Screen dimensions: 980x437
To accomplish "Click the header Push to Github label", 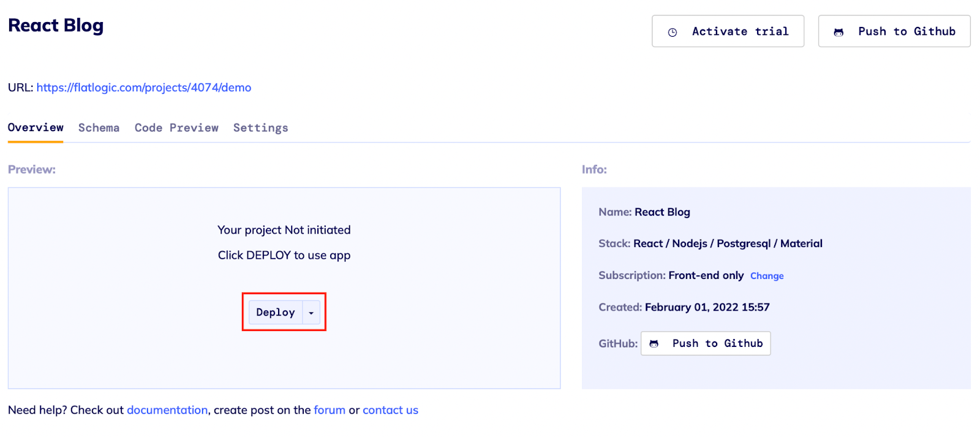I will pos(907,31).
